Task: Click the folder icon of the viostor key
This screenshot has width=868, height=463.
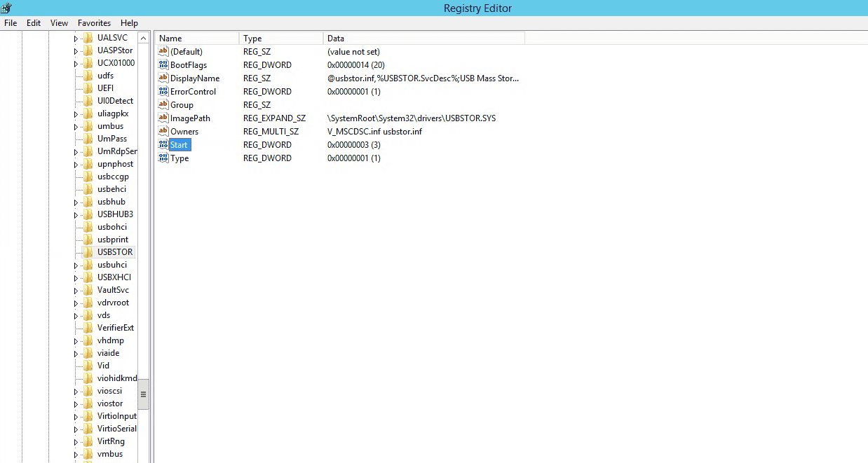Action: click(88, 403)
